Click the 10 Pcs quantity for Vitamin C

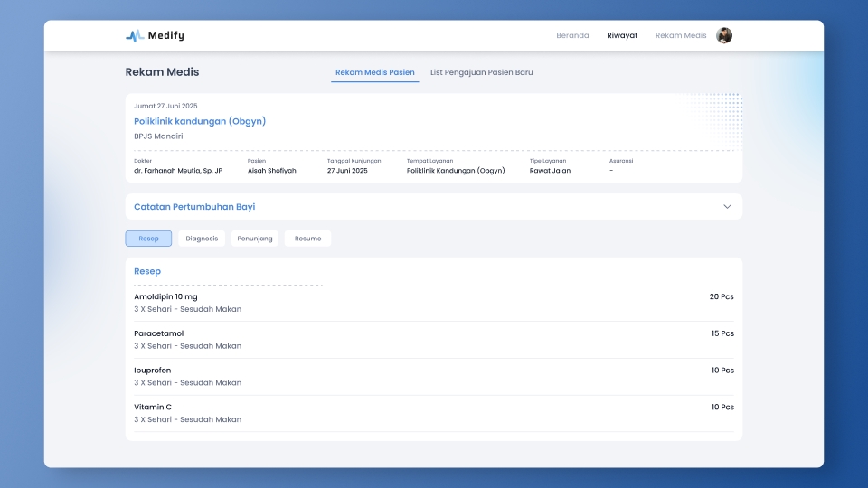click(722, 408)
